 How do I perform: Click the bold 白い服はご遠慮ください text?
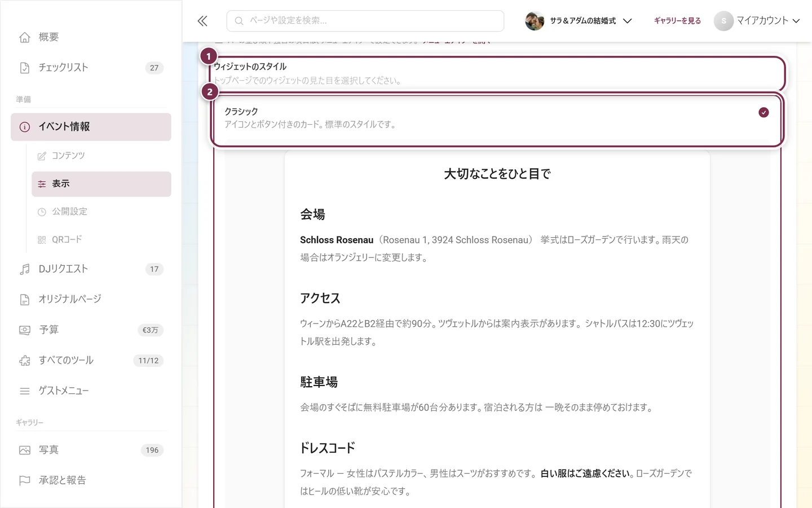click(x=585, y=474)
